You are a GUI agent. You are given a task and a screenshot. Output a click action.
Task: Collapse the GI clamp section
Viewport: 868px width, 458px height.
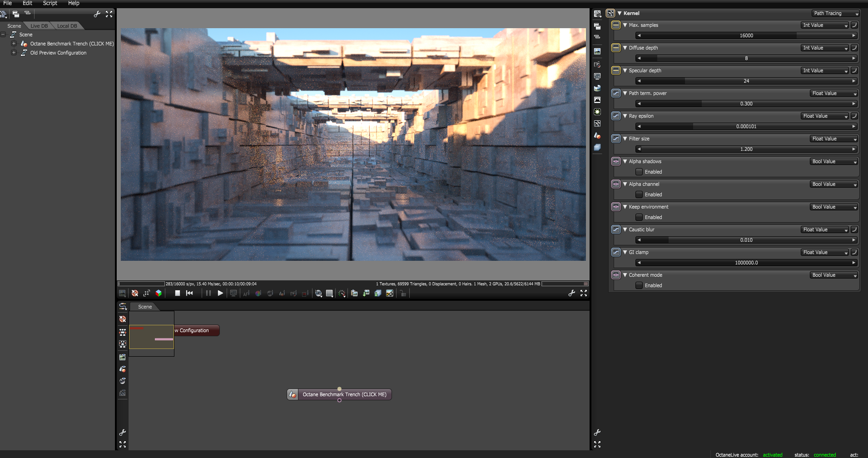point(625,252)
